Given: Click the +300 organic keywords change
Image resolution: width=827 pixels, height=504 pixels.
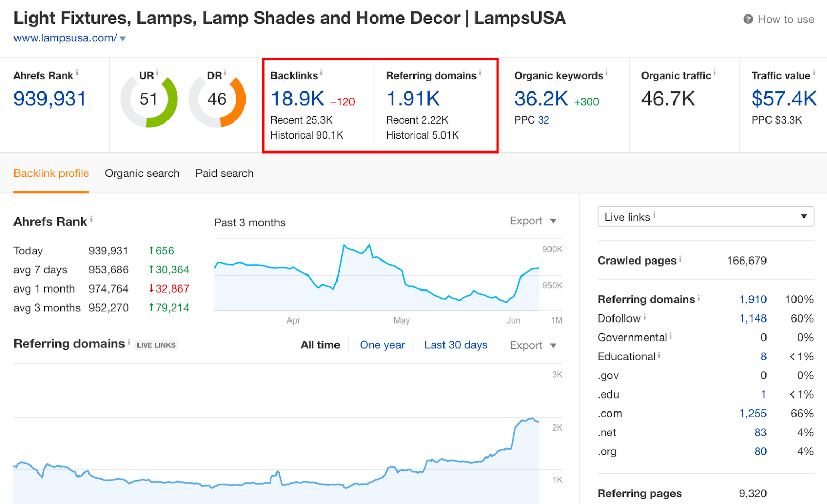Looking at the screenshot, I should (587, 102).
